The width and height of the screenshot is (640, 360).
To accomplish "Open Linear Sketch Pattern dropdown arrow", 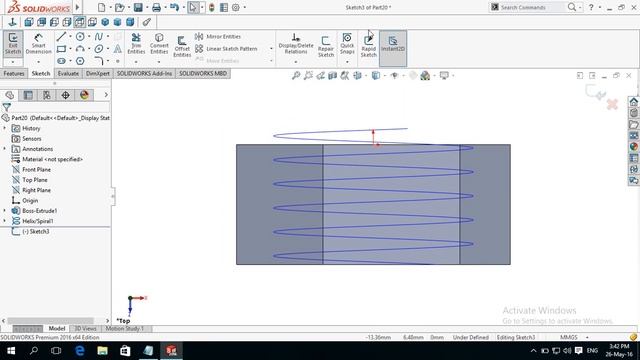I will pos(271,49).
